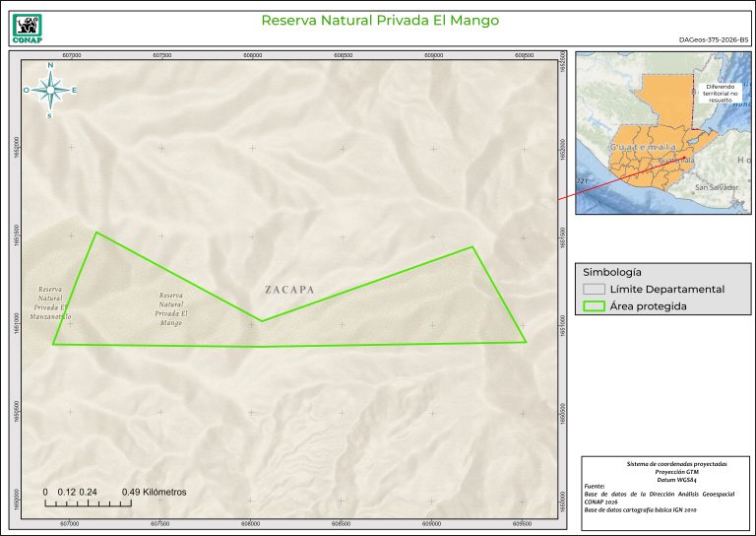Click the Área protegida legend text
This screenshot has width=756, height=536.
(x=648, y=306)
